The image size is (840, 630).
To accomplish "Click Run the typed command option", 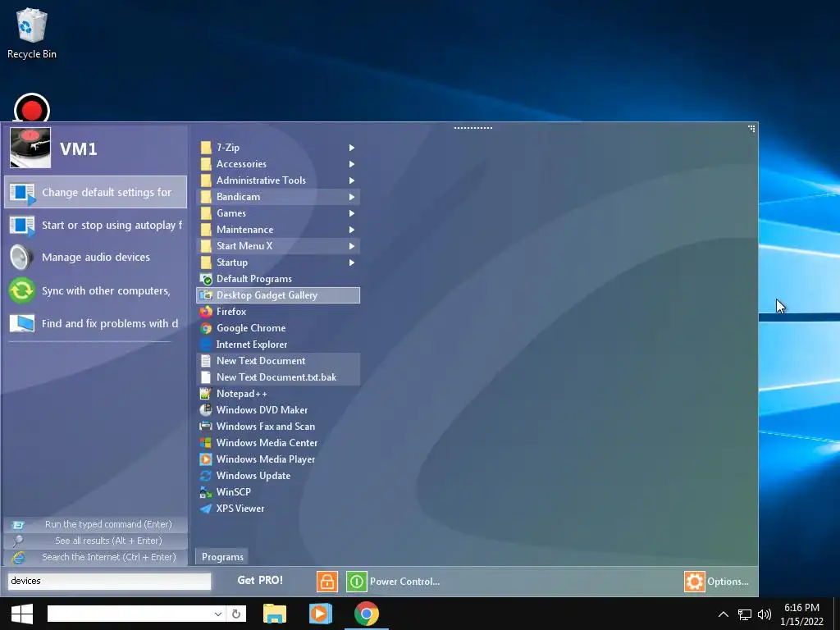I will [x=95, y=524].
